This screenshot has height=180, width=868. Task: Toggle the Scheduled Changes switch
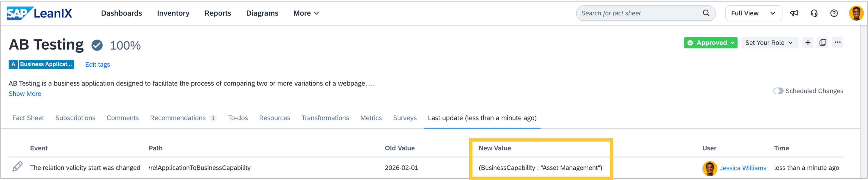pos(778,91)
